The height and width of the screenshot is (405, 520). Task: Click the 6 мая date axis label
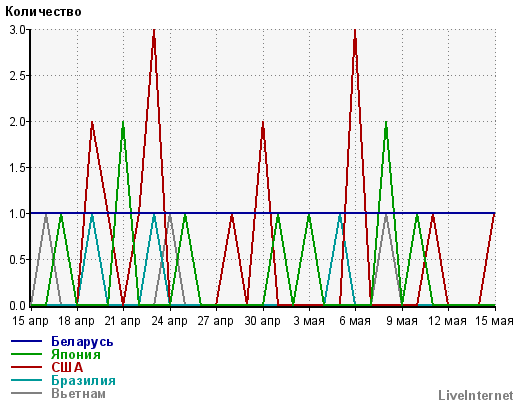355,321
